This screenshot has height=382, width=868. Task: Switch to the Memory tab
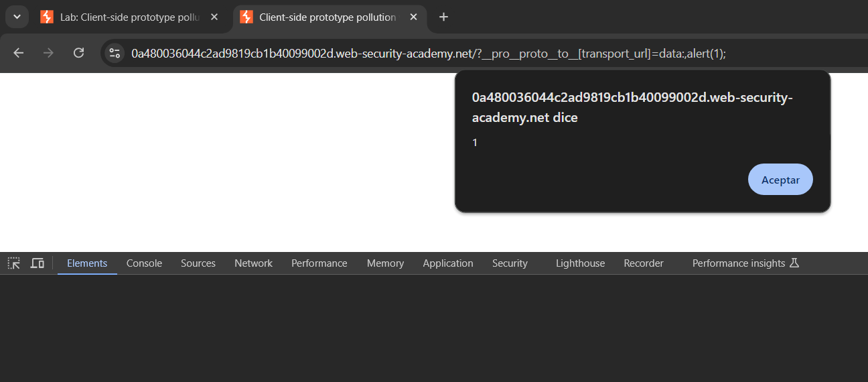pos(385,263)
